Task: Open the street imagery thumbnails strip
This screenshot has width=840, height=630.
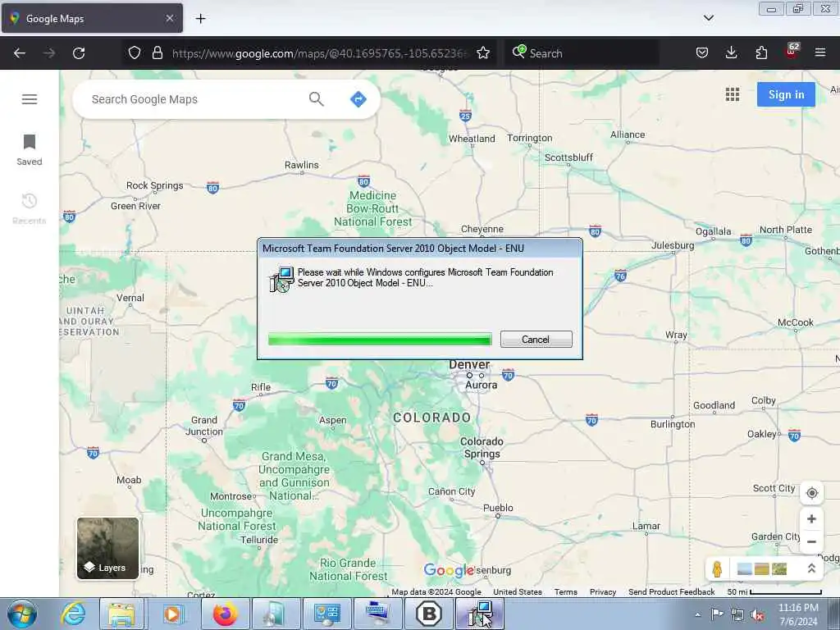Action: click(x=762, y=568)
